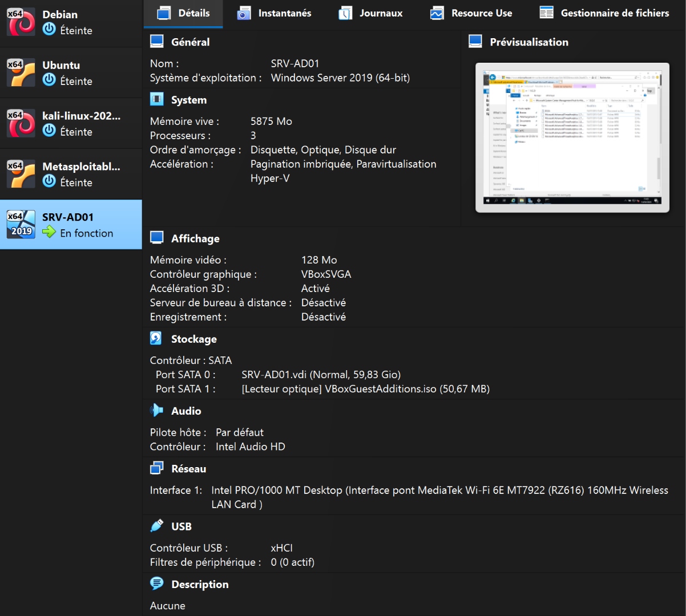Open the Stockage settings header link
Viewport: 686px width, 616px height.
click(194, 339)
